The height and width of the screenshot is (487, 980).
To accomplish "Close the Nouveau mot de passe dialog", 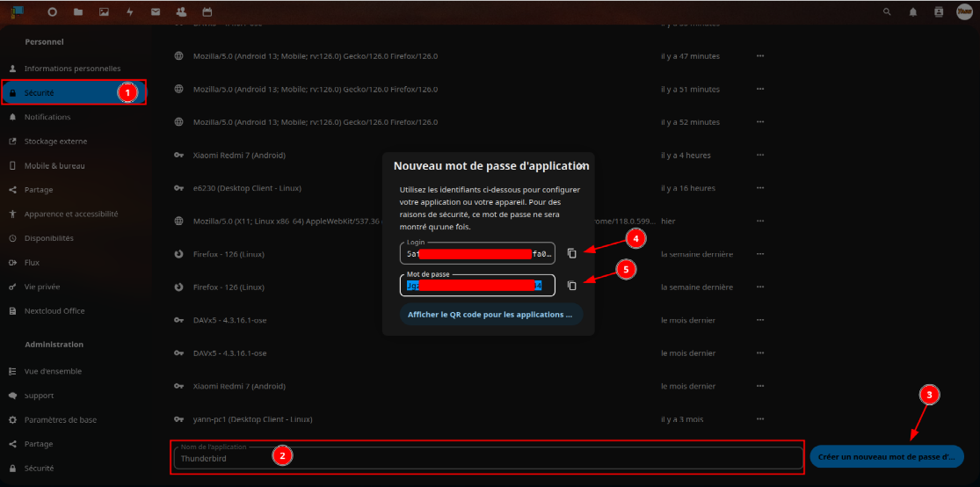I will click(581, 165).
